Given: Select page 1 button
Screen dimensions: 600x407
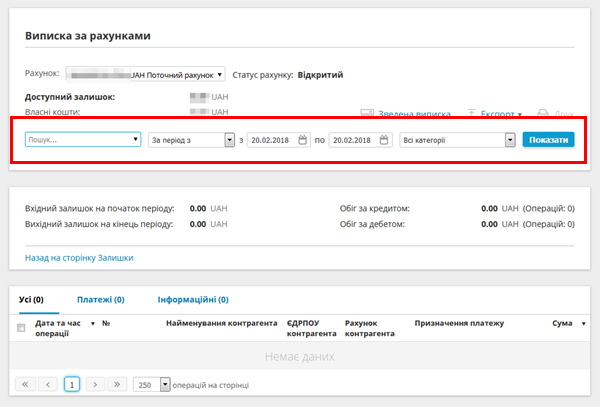Looking at the screenshot, I should [72, 384].
